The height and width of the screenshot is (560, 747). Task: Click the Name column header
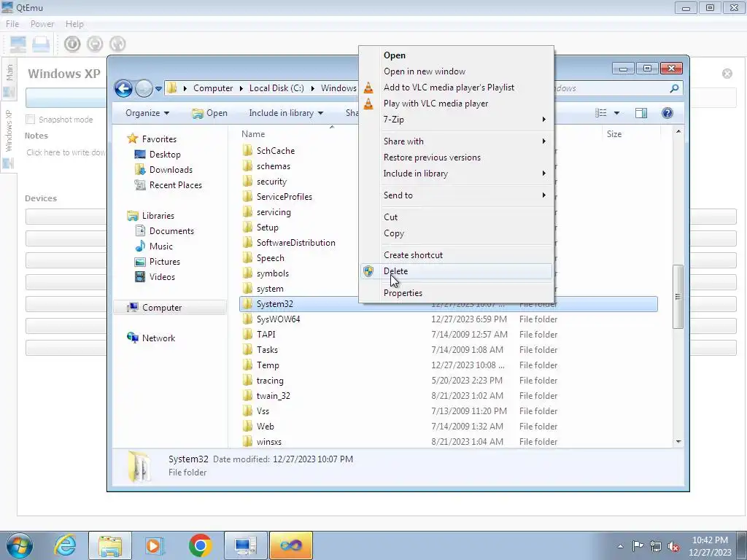pyautogui.click(x=253, y=134)
